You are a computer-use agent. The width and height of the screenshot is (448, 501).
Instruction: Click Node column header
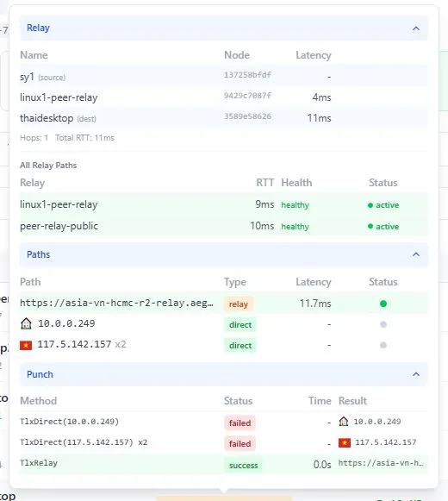[237, 55]
